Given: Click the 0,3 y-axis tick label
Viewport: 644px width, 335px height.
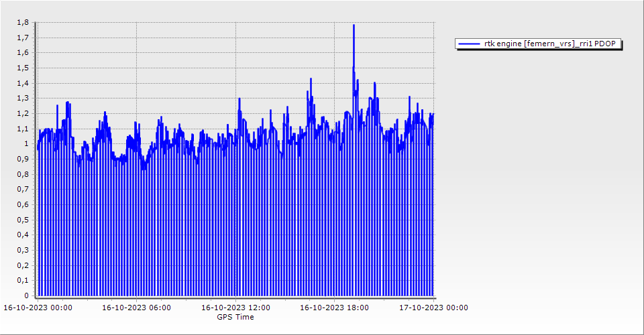Looking at the screenshot, I should pyautogui.click(x=22, y=250).
